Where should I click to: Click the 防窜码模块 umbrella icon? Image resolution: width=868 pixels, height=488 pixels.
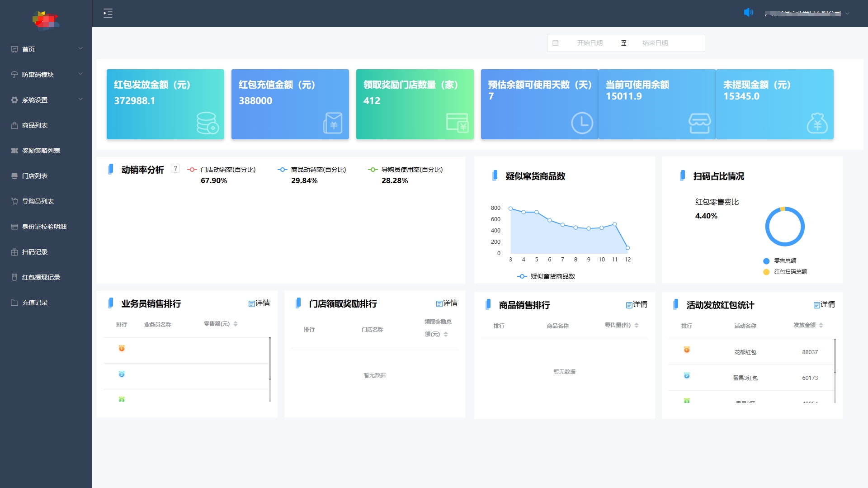(x=14, y=75)
